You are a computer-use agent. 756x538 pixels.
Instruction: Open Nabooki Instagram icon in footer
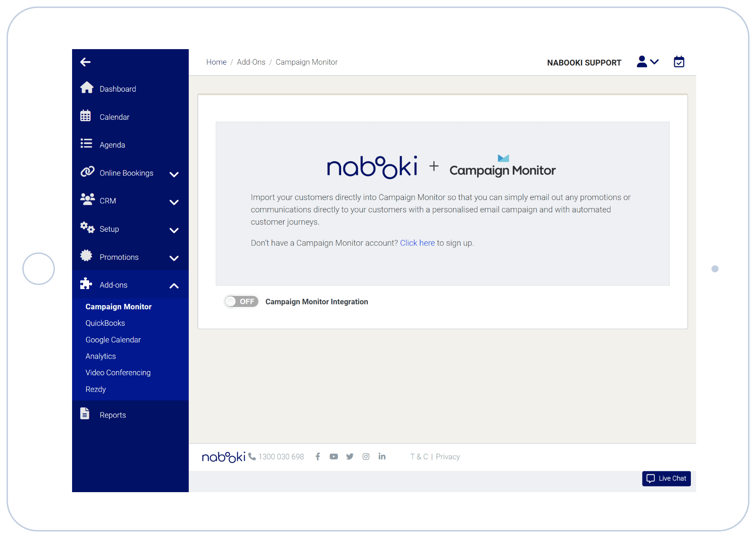coord(366,457)
